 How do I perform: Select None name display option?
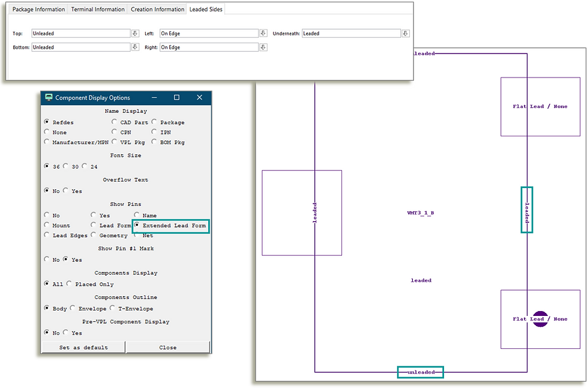[x=47, y=132]
